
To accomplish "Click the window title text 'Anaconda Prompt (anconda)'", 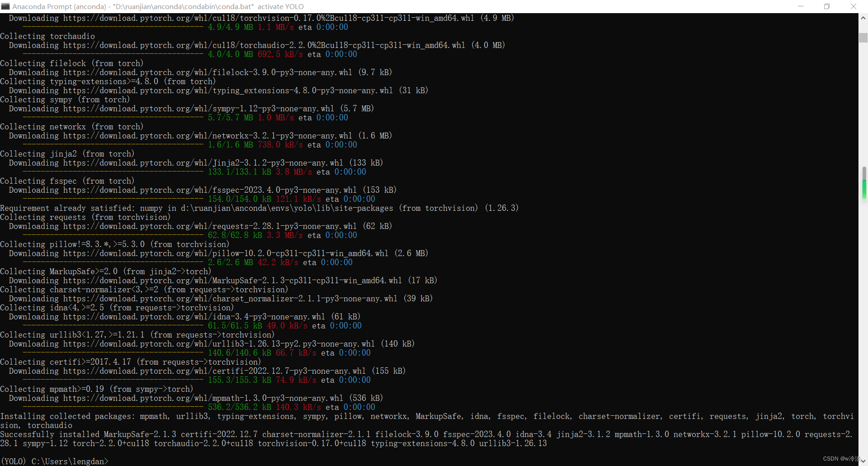I will pyautogui.click(x=59, y=6).
